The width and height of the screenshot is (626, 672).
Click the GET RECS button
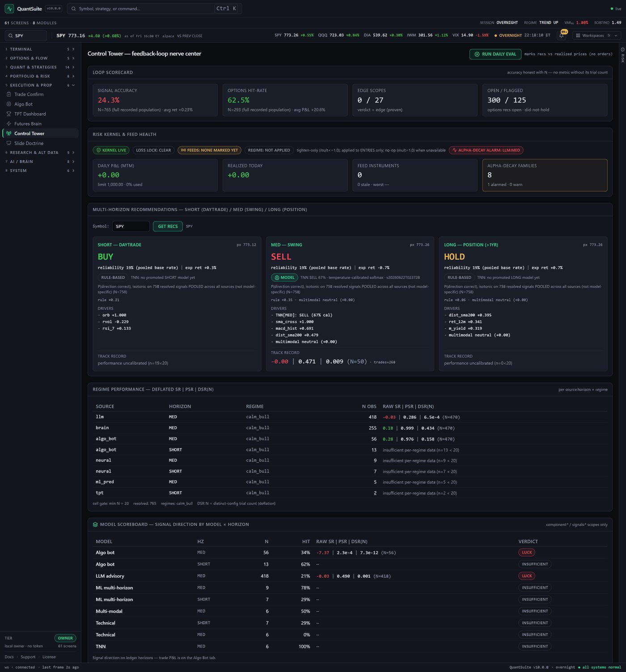pyautogui.click(x=168, y=226)
